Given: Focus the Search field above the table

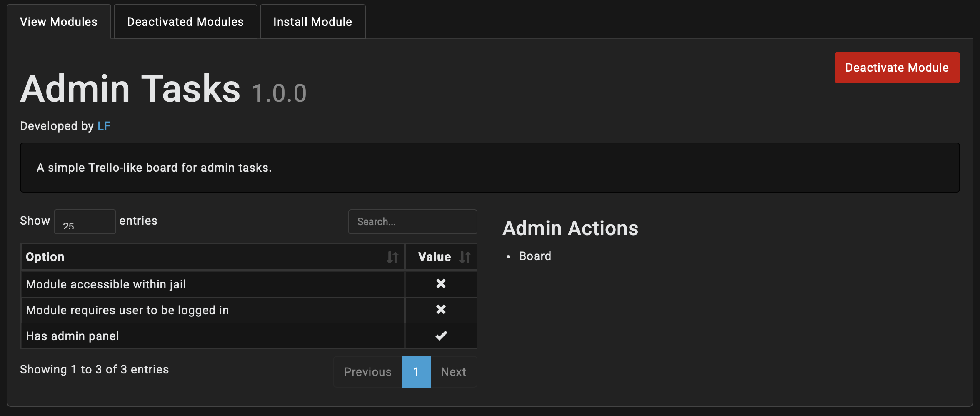Looking at the screenshot, I should 412,222.
